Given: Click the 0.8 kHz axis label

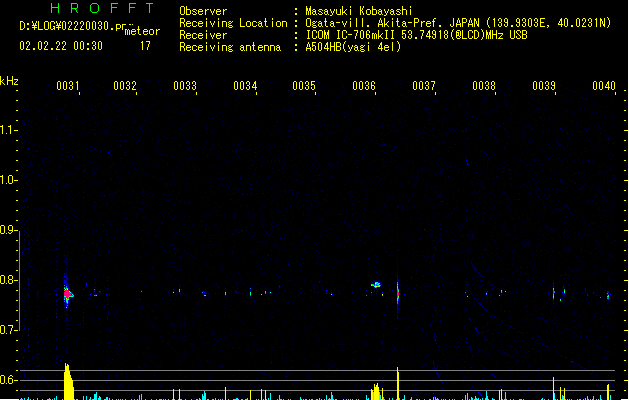Looking at the screenshot, I should 7,280.
